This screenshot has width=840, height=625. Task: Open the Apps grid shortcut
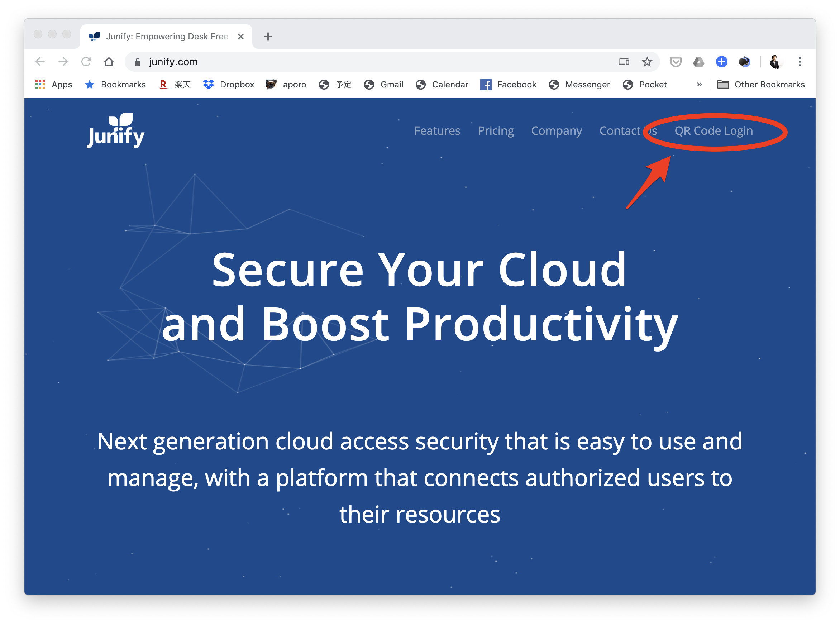(x=53, y=84)
